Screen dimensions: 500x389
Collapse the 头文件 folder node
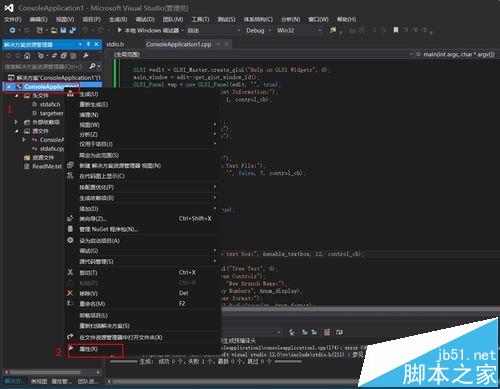16,96
